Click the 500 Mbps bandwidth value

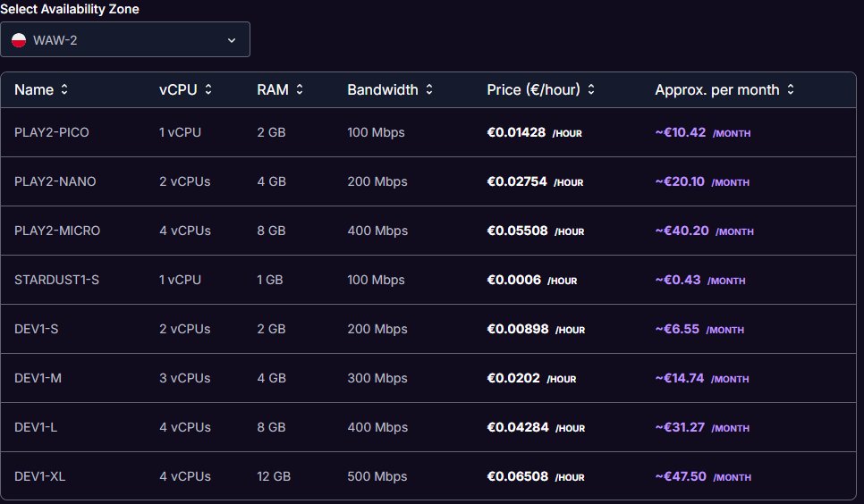[x=377, y=476]
